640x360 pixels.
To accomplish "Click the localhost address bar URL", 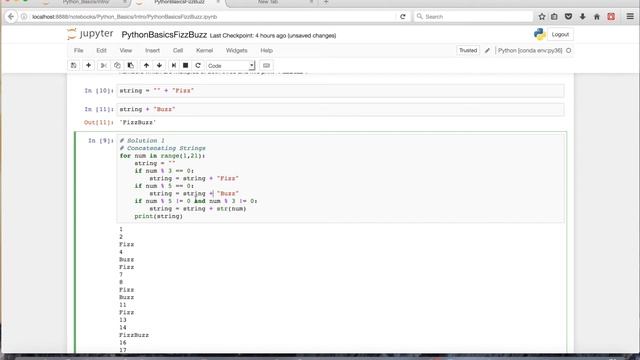I will [x=124, y=17].
